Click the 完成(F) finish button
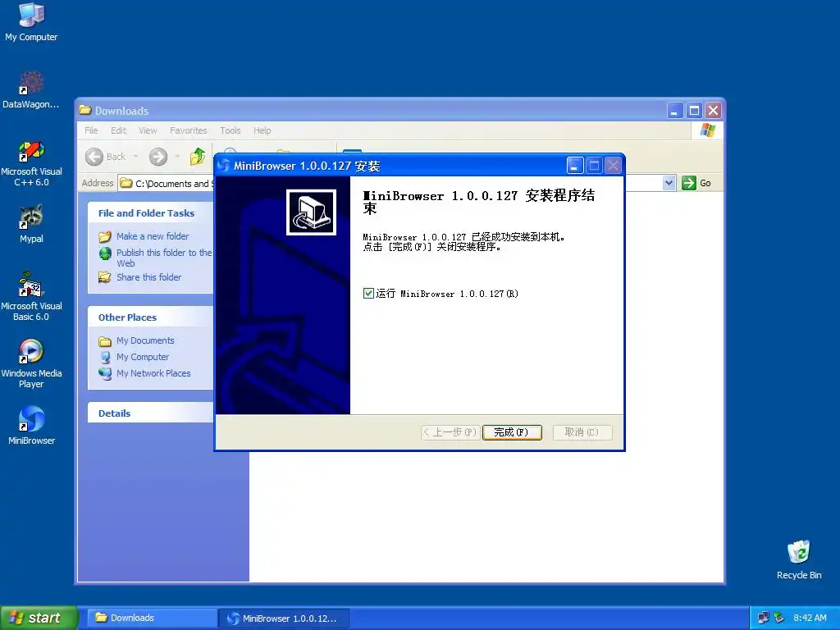Viewport: 840px width, 630px height. point(512,432)
